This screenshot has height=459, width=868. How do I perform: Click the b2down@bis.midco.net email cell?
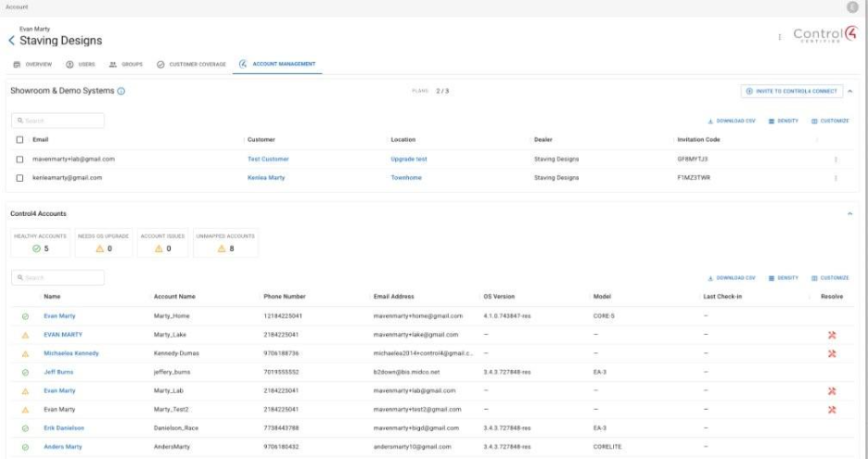click(x=407, y=373)
